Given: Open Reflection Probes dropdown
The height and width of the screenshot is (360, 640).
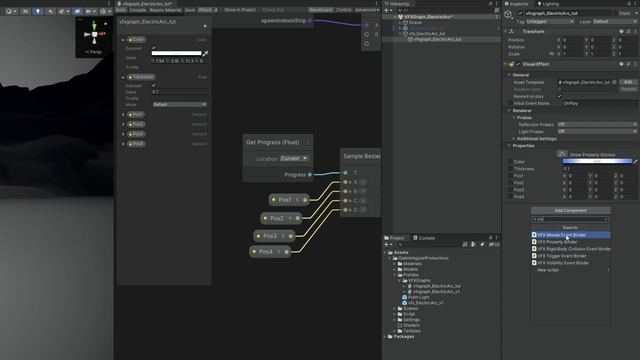Looking at the screenshot, I should pyautogui.click(x=597, y=124).
